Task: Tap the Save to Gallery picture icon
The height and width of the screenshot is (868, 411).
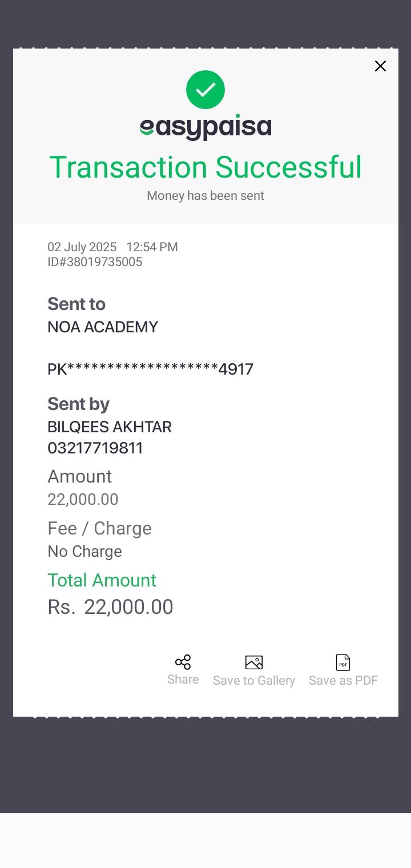Action: coord(254,662)
